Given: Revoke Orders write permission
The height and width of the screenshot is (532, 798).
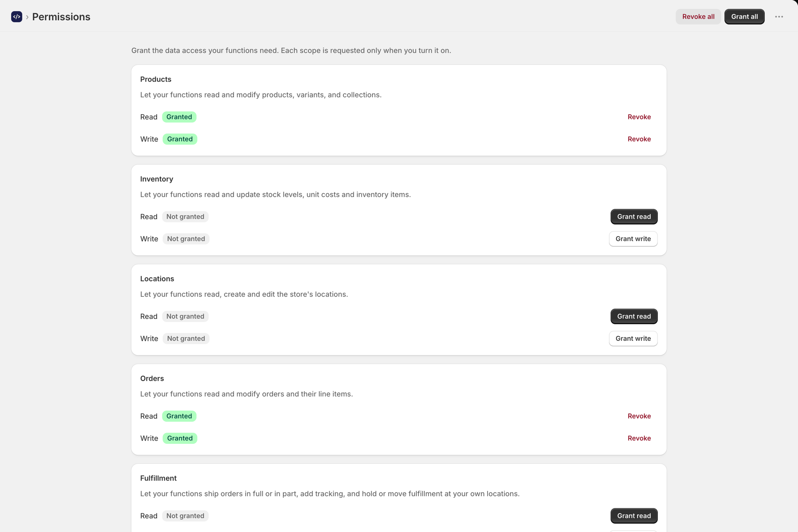Looking at the screenshot, I should pyautogui.click(x=639, y=438).
